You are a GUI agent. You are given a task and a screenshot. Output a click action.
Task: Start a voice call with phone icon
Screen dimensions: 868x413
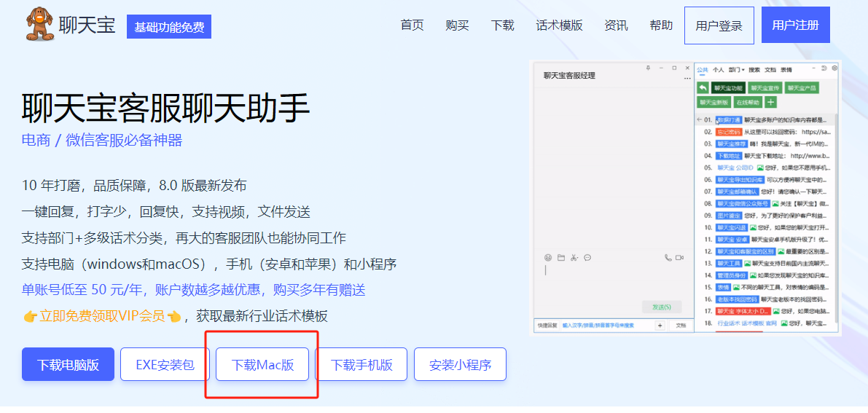pyautogui.click(x=668, y=257)
